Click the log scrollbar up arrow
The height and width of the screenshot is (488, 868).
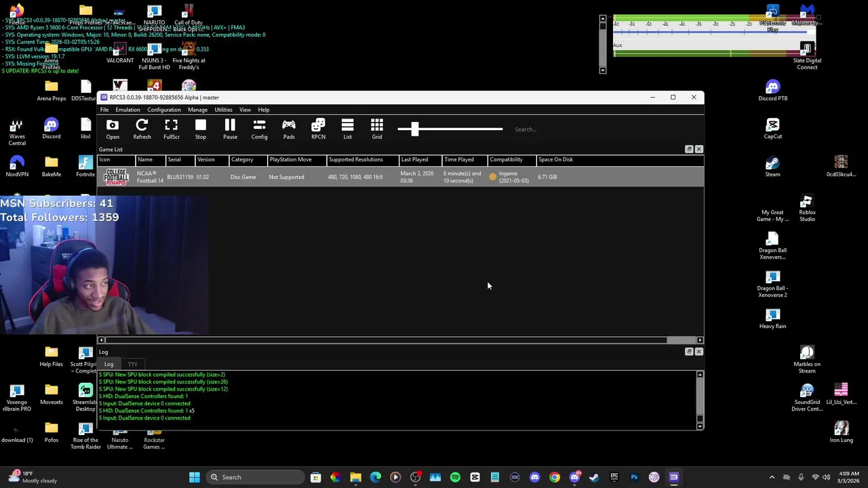[x=700, y=374]
